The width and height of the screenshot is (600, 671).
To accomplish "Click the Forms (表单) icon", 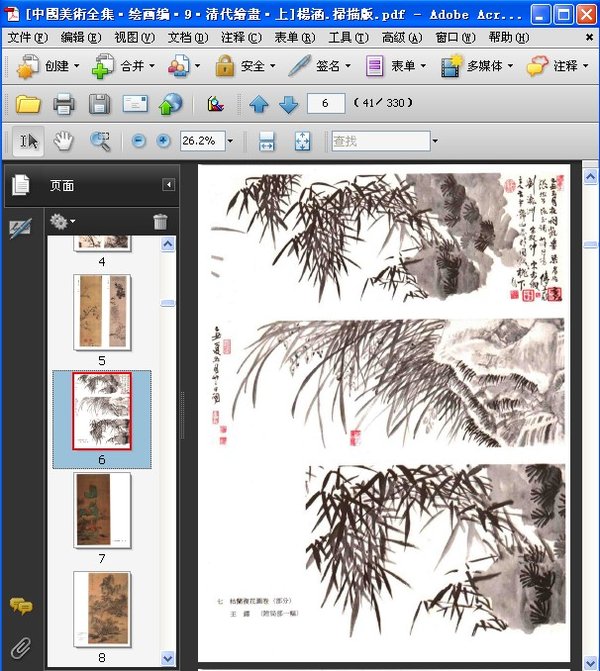I will click(x=374, y=66).
